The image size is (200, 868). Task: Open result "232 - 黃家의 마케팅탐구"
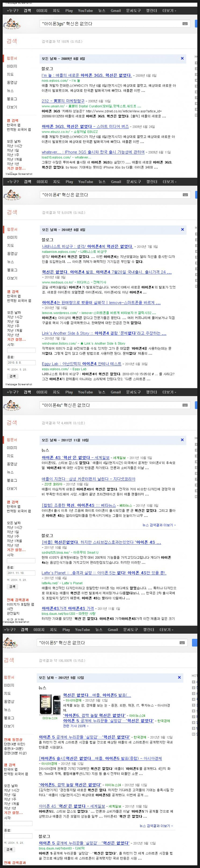pyautogui.click(x=63, y=101)
